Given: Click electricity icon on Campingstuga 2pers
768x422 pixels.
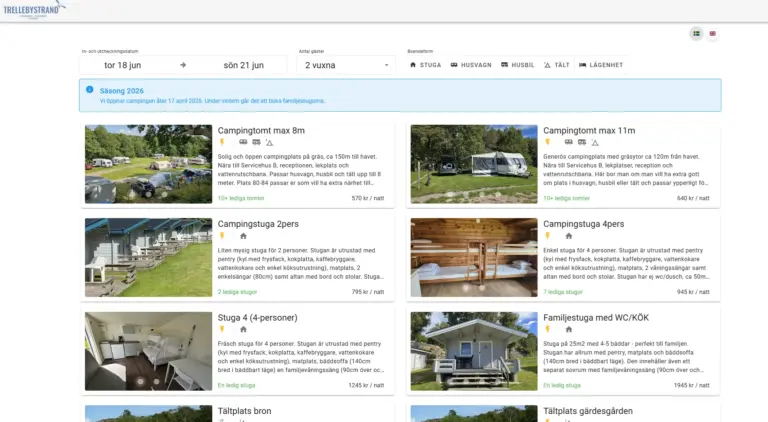Looking at the screenshot, I should coord(222,235).
